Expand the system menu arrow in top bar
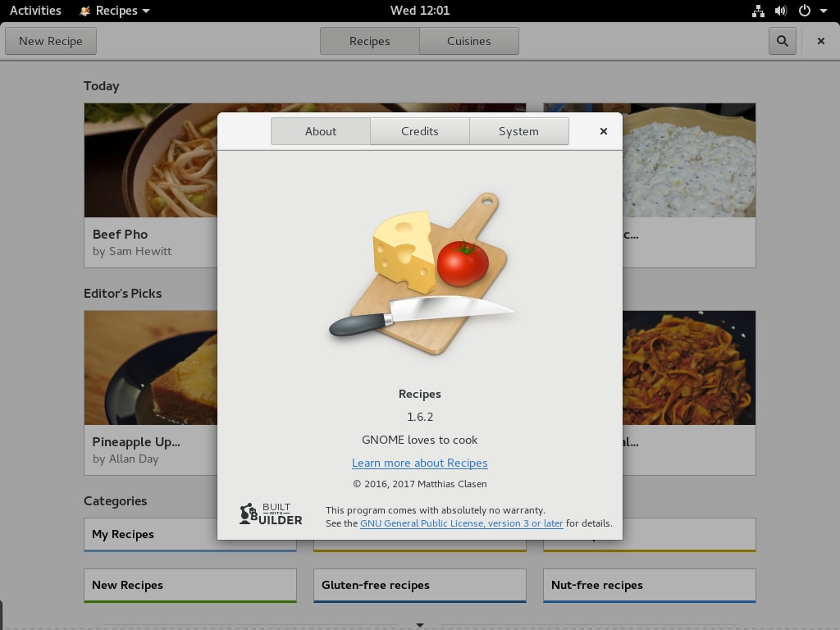The width and height of the screenshot is (840, 630). pyautogui.click(x=824, y=11)
